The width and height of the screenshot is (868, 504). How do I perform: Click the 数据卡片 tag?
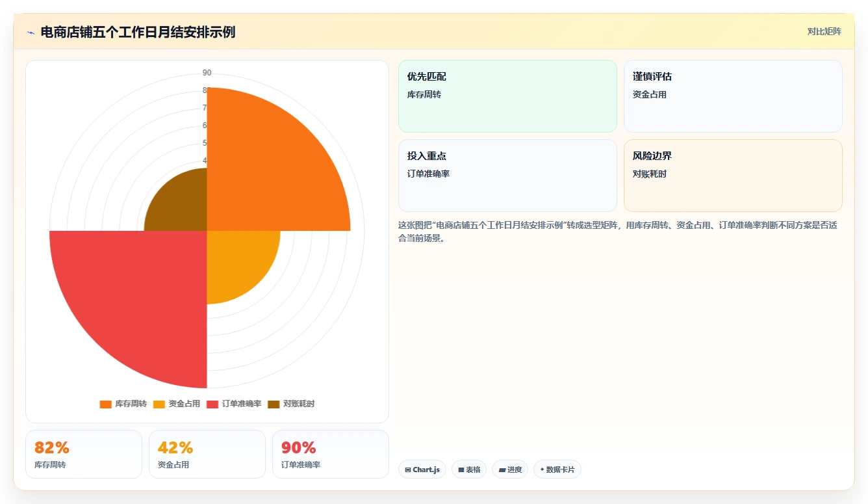[557, 470]
